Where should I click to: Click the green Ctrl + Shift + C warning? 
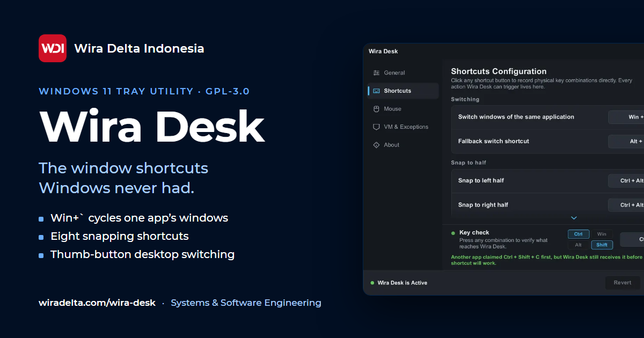(x=547, y=260)
